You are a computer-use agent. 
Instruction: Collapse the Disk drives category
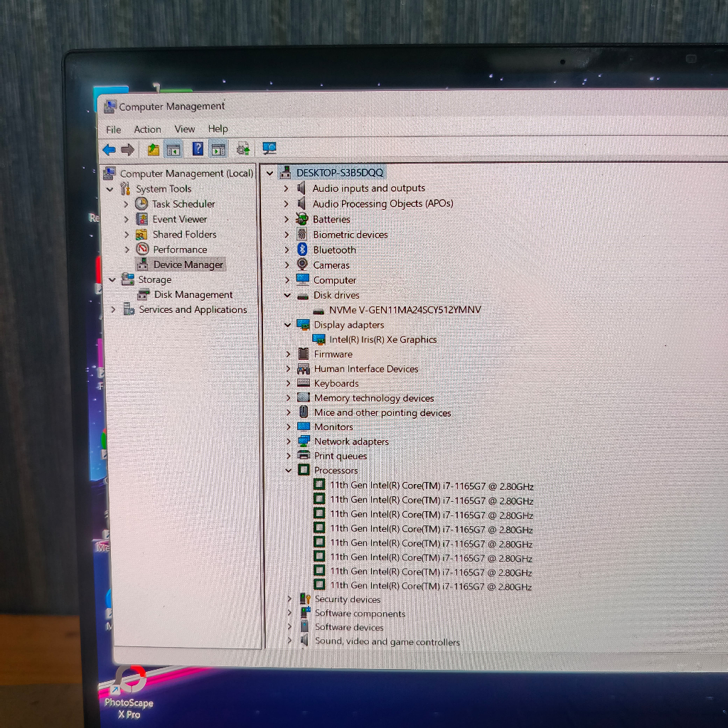(x=287, y=295)
